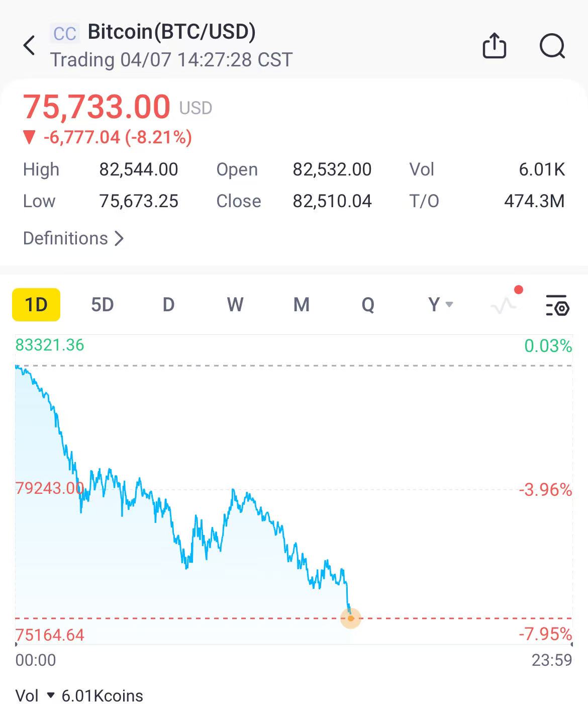
Task: Tap the red down-triangle change indicator
Action: 29,137
